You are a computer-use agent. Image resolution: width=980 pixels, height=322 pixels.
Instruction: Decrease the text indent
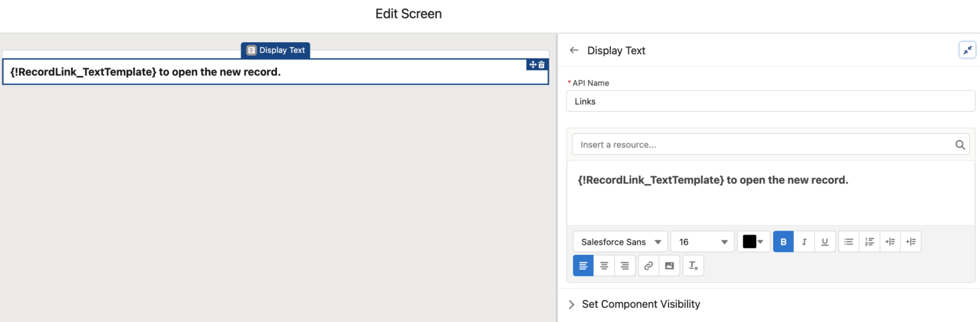(911, 241)
